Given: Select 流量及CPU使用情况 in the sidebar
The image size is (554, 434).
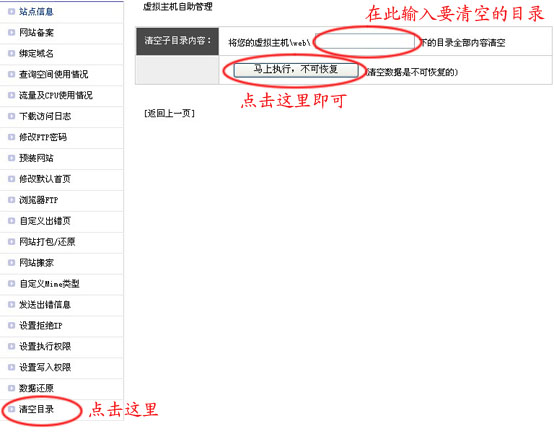Looking at the screenshot, I should point(56,95).
